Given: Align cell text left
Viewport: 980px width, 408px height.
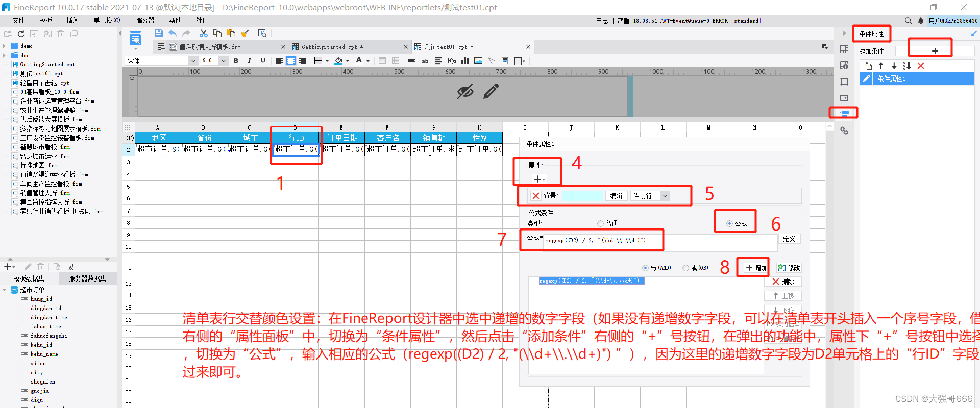Looking at the screenshot, I should [x=280, y=61].
